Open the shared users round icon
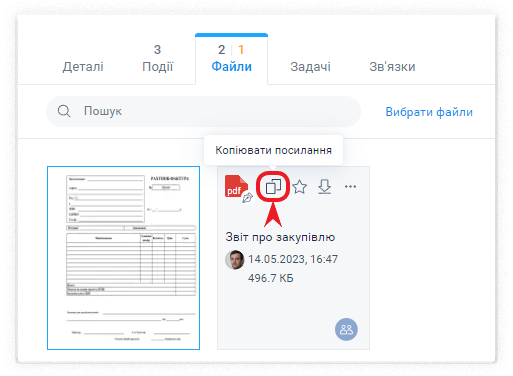The image size is (513, 376). point(346,329)
